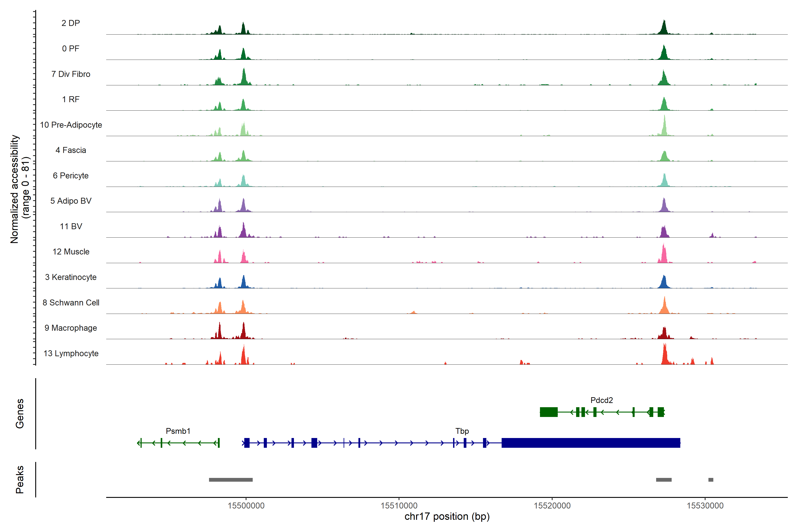
Task: Click the Peaks panel label
Action: tap(20, 479)
